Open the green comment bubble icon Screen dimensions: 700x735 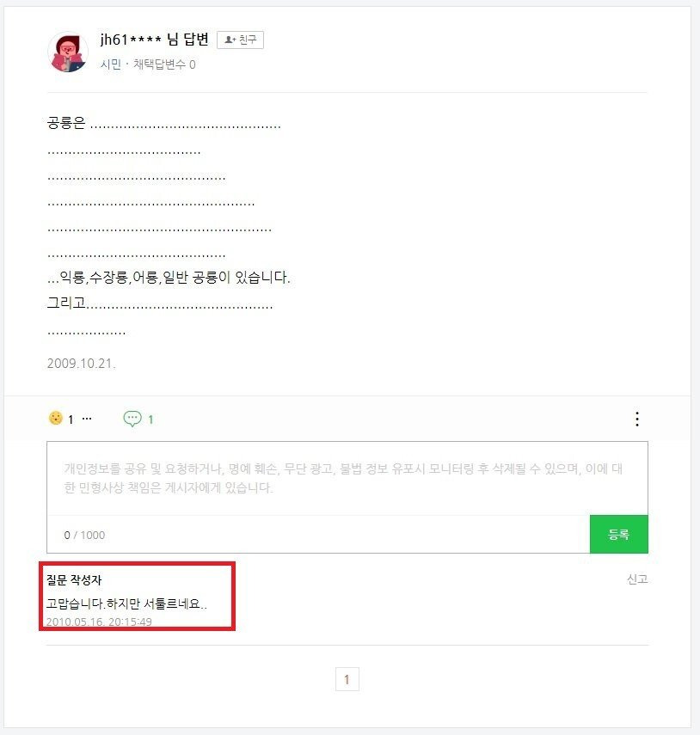[132, 419]
